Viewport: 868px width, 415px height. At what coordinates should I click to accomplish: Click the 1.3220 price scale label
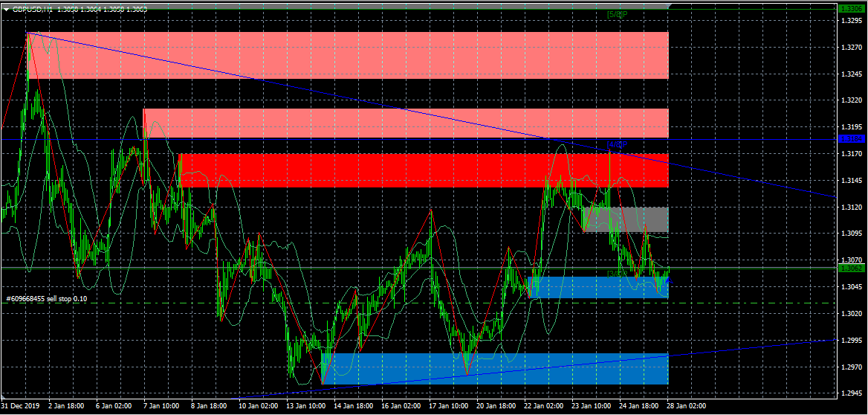pos(851,101)
